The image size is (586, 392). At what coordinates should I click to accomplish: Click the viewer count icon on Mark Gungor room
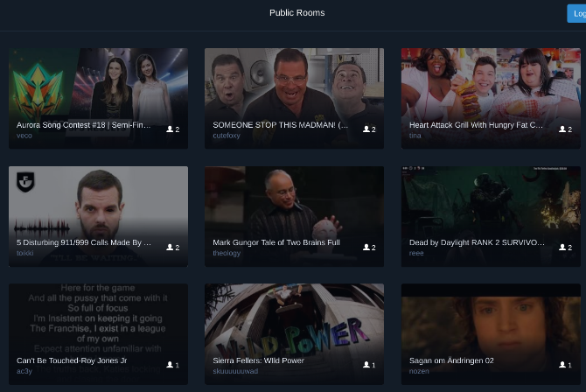click(366, 248)
